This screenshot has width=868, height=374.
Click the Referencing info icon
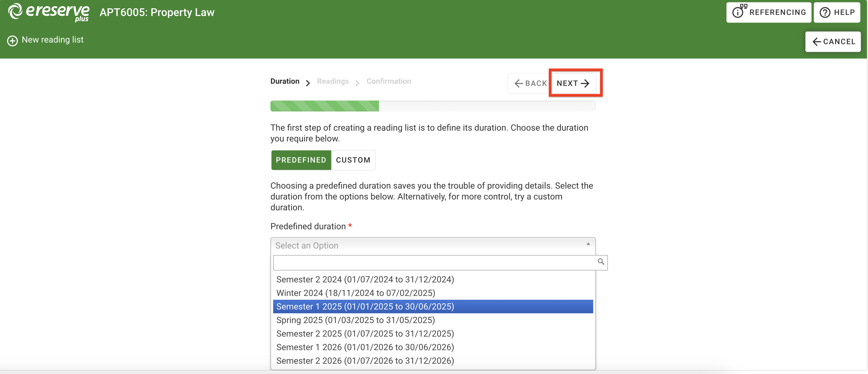tap(738, 12)
